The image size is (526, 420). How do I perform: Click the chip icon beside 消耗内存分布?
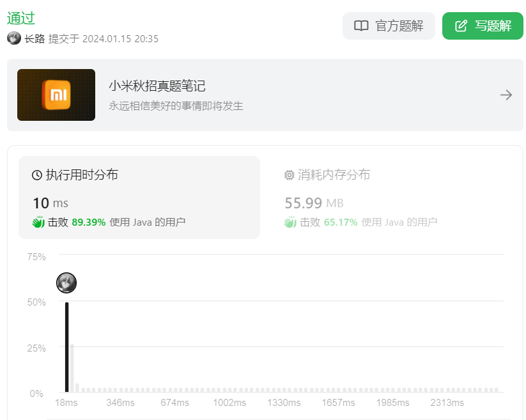tap(289, 175)
